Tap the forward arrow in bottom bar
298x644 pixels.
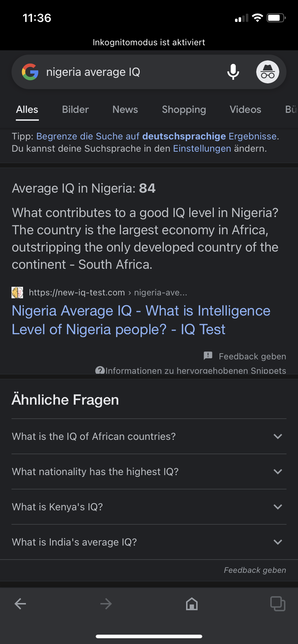(106, 604)
